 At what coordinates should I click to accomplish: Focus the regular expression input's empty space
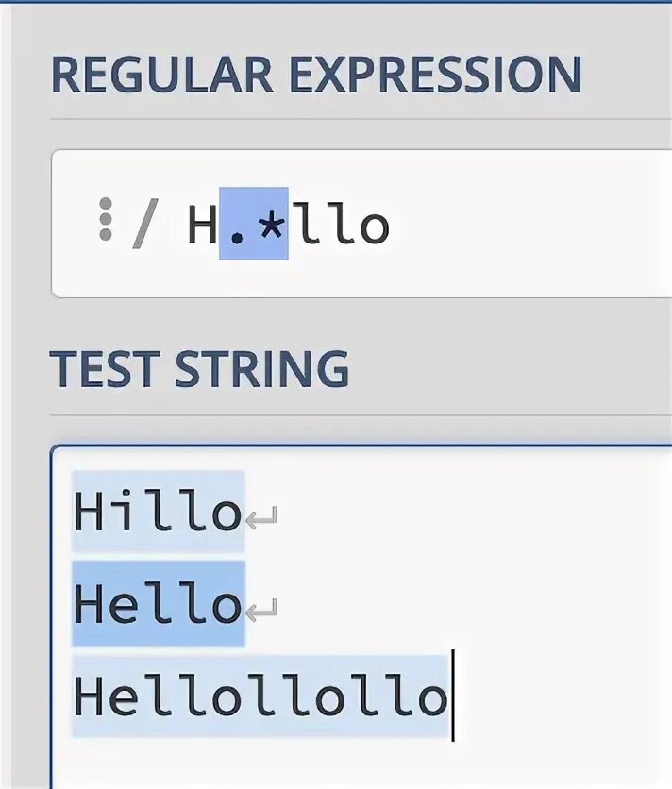click(529, 225)
